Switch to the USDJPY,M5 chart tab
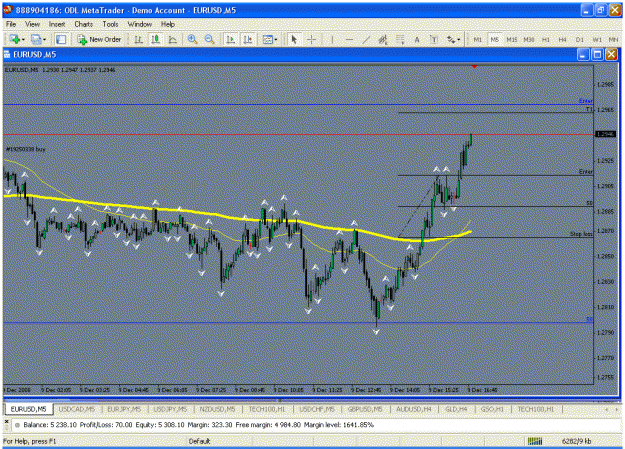Screen dimensions: 625x449 [170, 409]
